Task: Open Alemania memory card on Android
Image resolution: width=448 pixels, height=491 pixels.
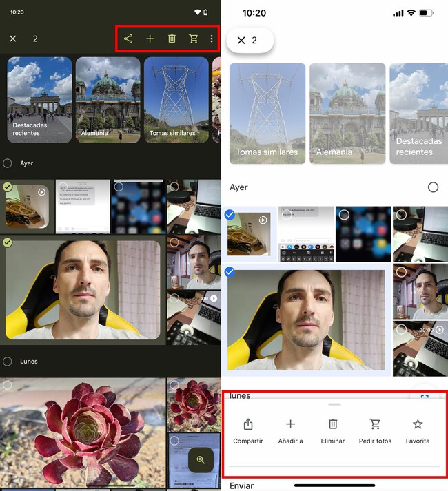Action: 108,100
